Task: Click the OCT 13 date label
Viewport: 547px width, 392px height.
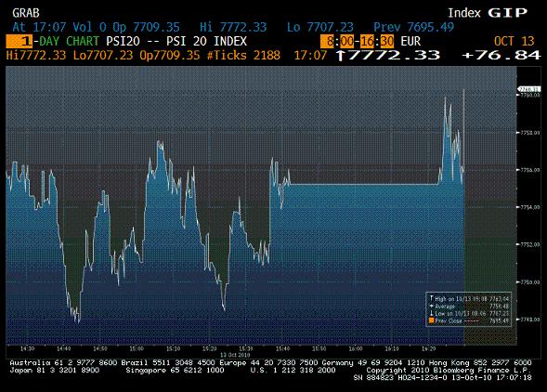Action: tap(514, 41)
